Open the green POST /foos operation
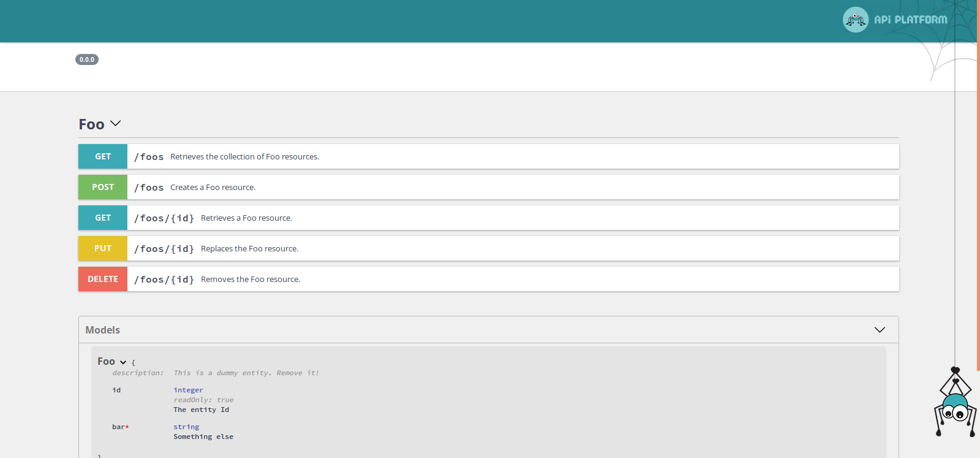Viewport: 980px width, 458px height. point(103,187)
